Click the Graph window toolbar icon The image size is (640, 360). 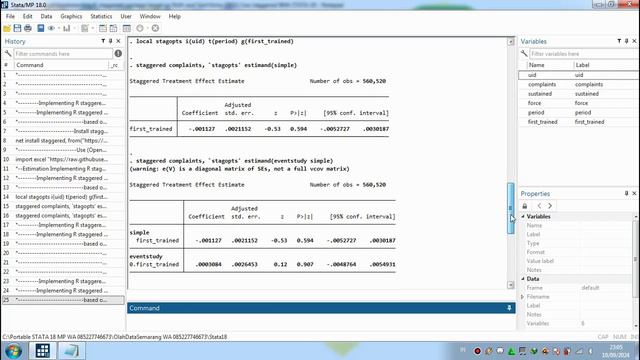[66, 28]
